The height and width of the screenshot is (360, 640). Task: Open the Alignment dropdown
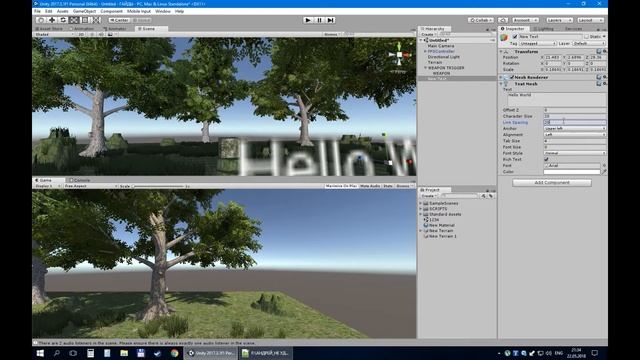point(575,135)
